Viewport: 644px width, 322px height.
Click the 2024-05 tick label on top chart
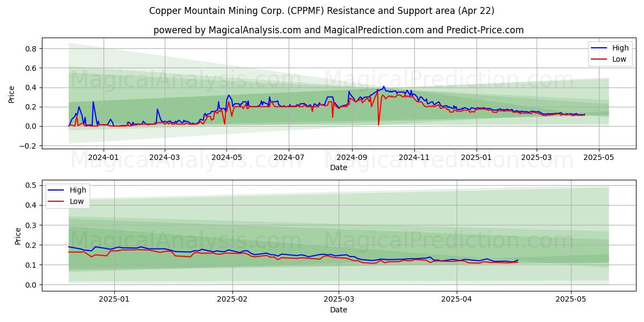(x=226, y=157)
